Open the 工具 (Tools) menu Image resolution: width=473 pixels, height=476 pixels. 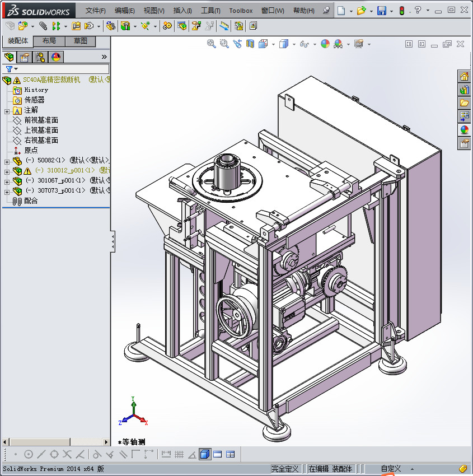tap(210, 11)
